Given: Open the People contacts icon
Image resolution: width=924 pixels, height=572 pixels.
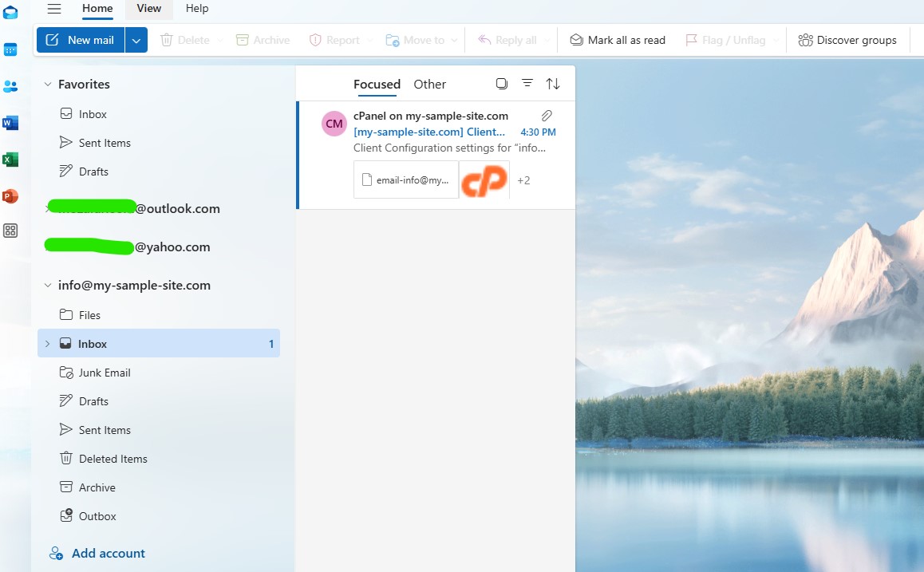Looking at the screenshot, I should [x=10, y=86].
